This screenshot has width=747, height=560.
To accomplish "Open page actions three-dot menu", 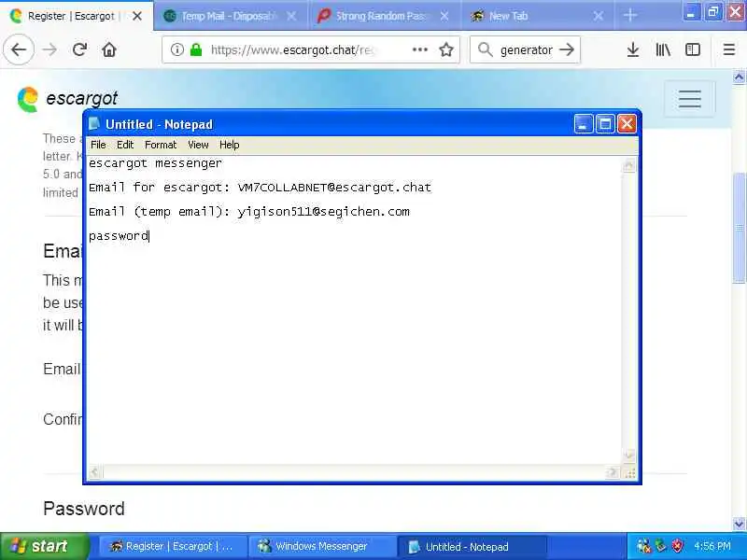I will [419, 49].
